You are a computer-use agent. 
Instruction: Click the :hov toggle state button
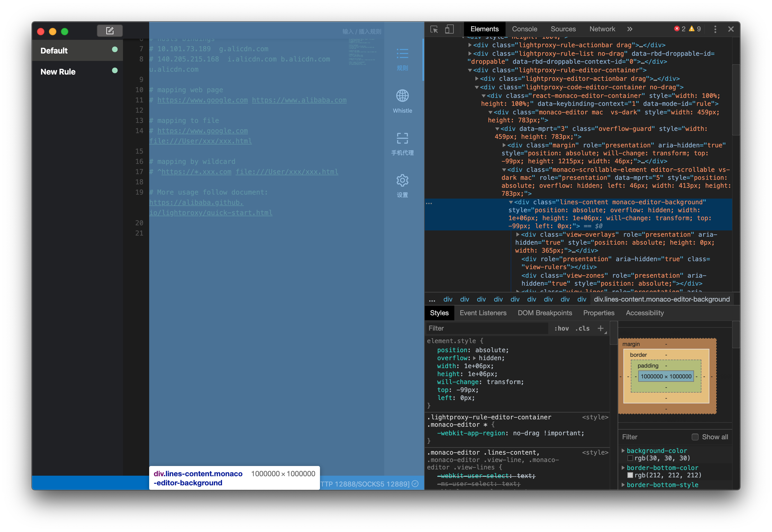click(562, 329)
